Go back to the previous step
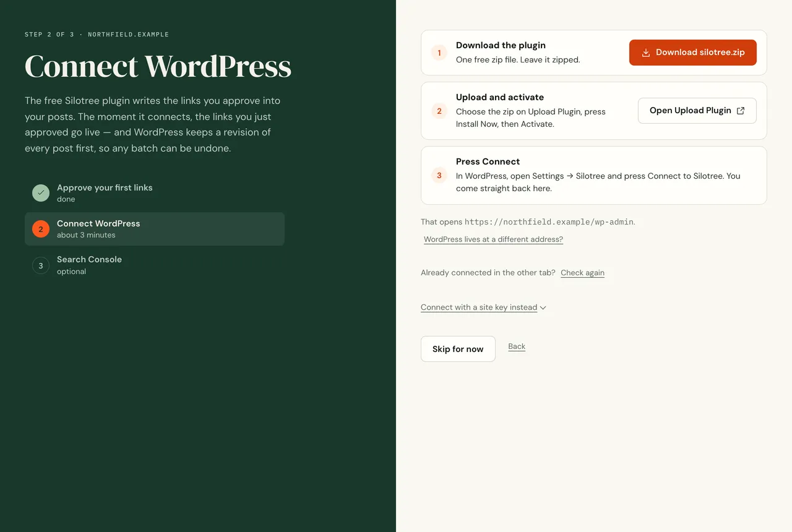792x532 pixels. 517,346
